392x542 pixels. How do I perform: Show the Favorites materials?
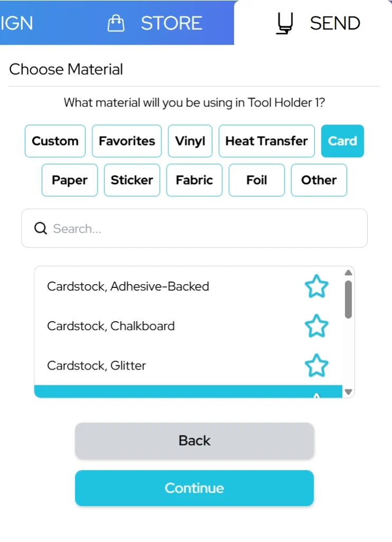[127, 141]
